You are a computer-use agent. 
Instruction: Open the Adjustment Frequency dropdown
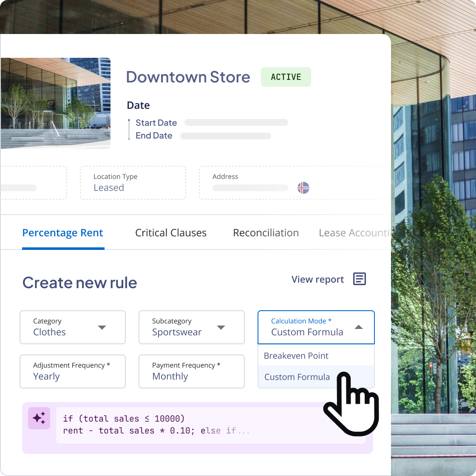[72, 371]
